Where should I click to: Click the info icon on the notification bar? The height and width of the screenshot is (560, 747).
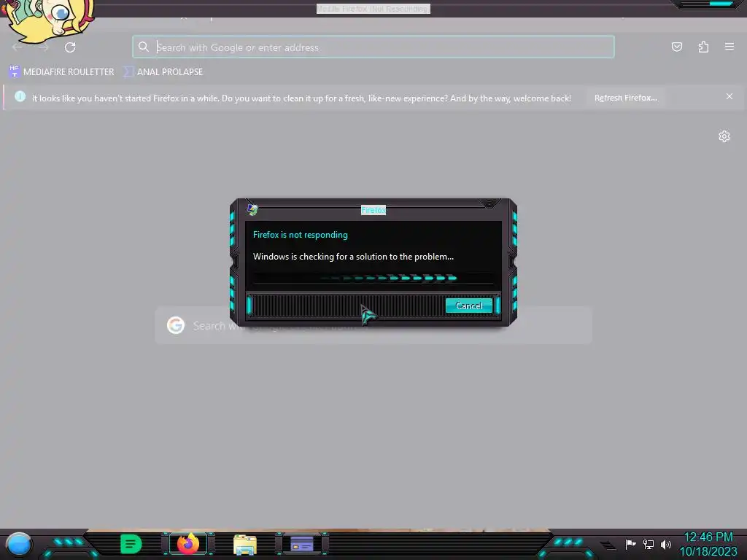pyautogui.click(x=20, y=97)
